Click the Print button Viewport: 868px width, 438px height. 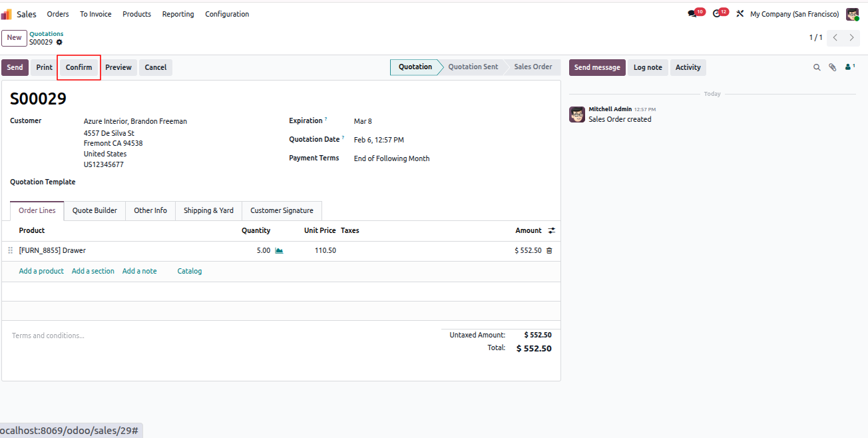click(45, 67)
